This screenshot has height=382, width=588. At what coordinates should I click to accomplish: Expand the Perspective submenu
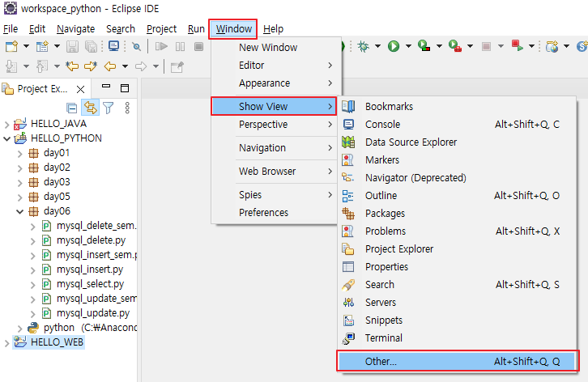275,125
